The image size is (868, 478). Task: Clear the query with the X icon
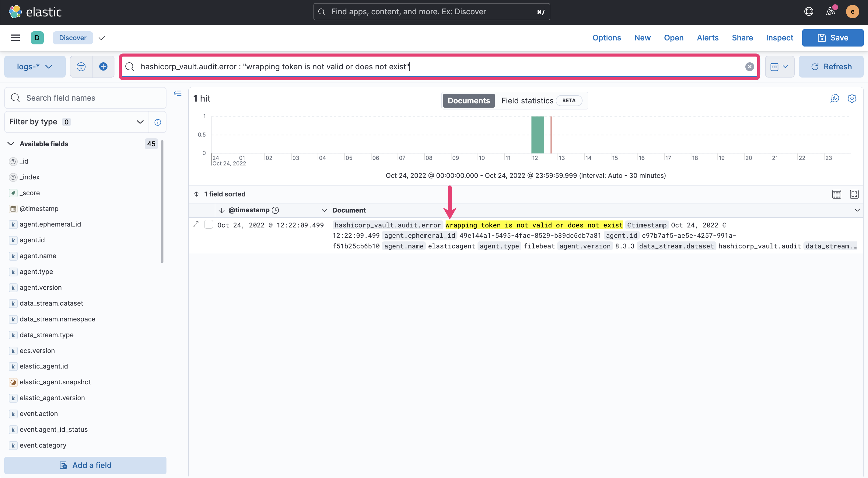click(749, 66)
